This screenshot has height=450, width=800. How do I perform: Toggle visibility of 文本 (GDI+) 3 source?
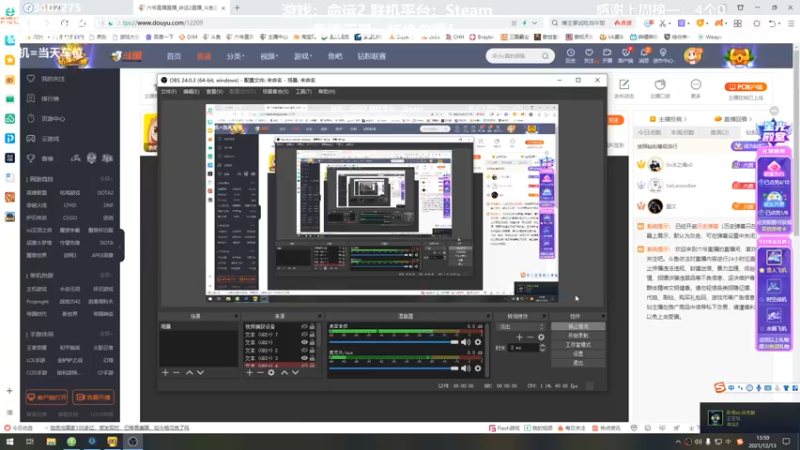coord(305,358)
